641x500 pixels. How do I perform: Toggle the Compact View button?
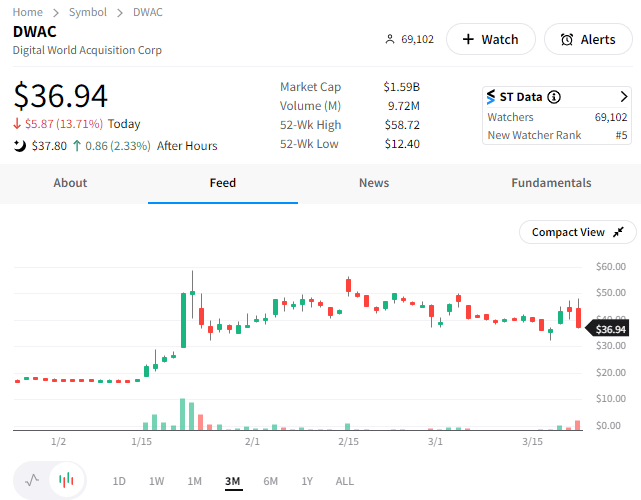coord(578,232)
